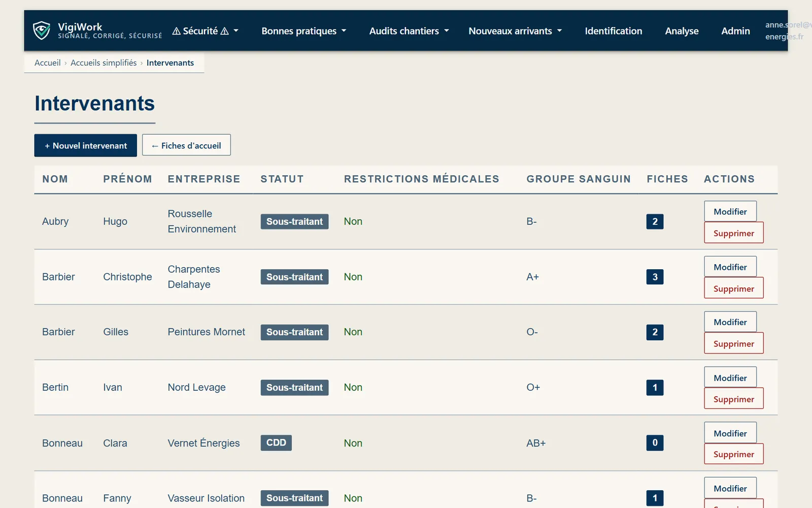The height and width of the screenshot is (508, 812).
Task: Go to the Identification page
Action: 613,31
